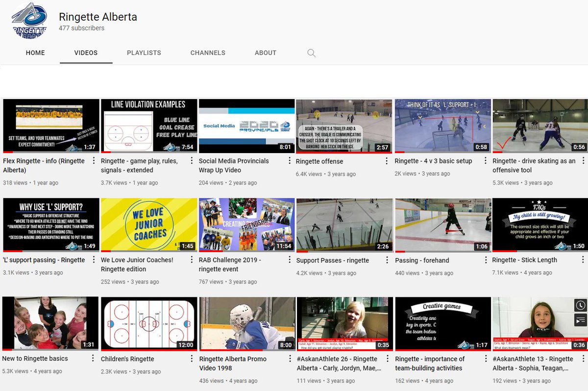
Task: Open options menu for Ringette offense video
Action: 387,161
